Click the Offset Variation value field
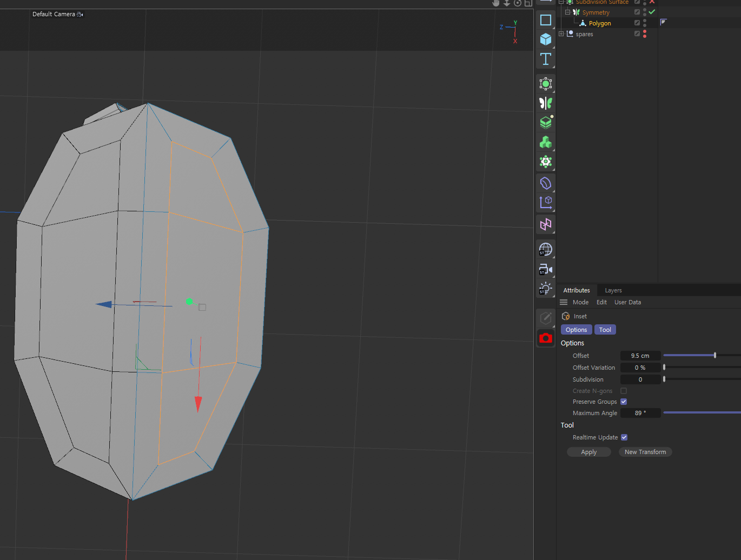 (x=640, y=368)
